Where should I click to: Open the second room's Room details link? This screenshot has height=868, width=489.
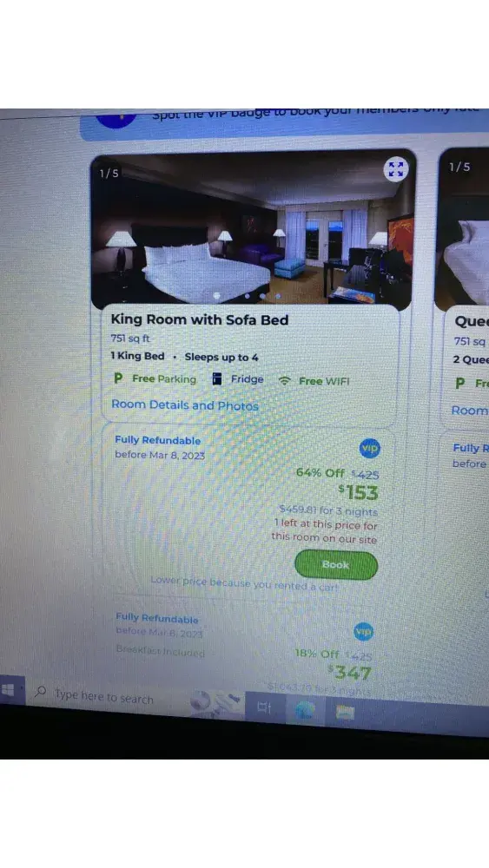pyautogui.click(x=470, y=411)
